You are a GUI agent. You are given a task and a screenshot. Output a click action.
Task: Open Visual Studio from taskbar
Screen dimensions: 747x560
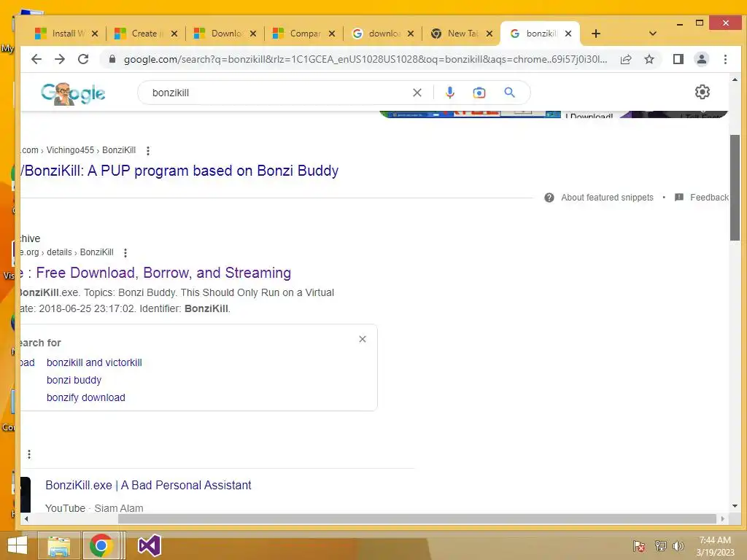149,546
